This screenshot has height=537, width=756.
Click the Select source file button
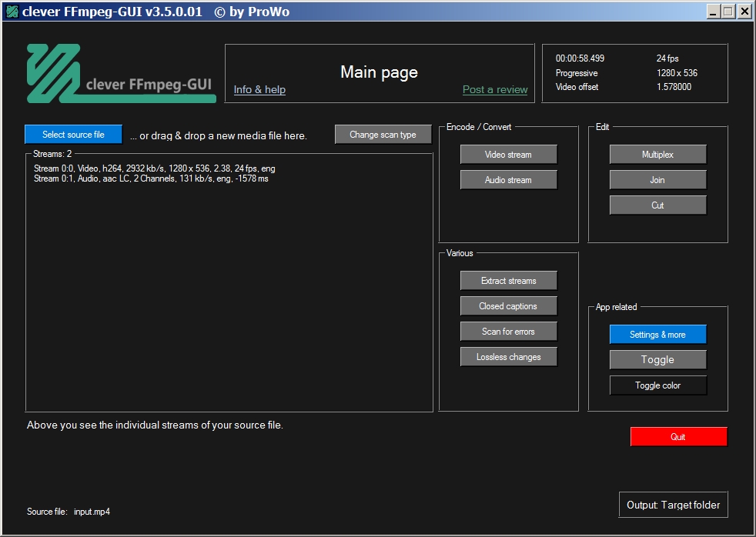point(73,135)
